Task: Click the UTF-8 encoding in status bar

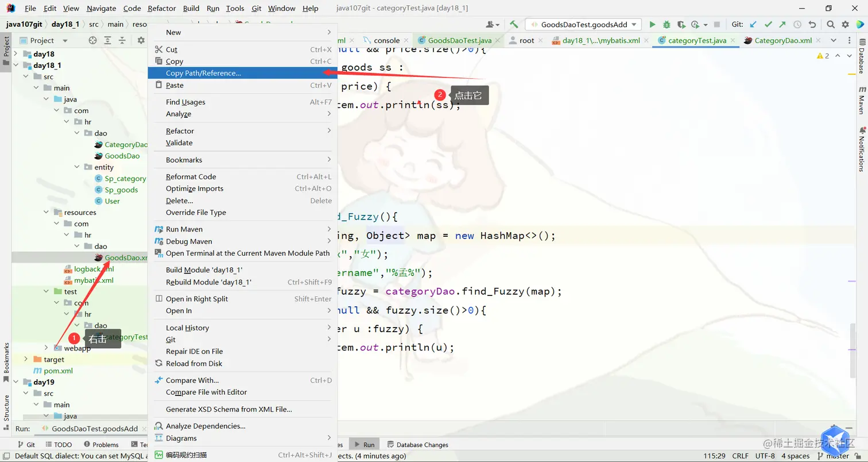Action: (765, 456)
